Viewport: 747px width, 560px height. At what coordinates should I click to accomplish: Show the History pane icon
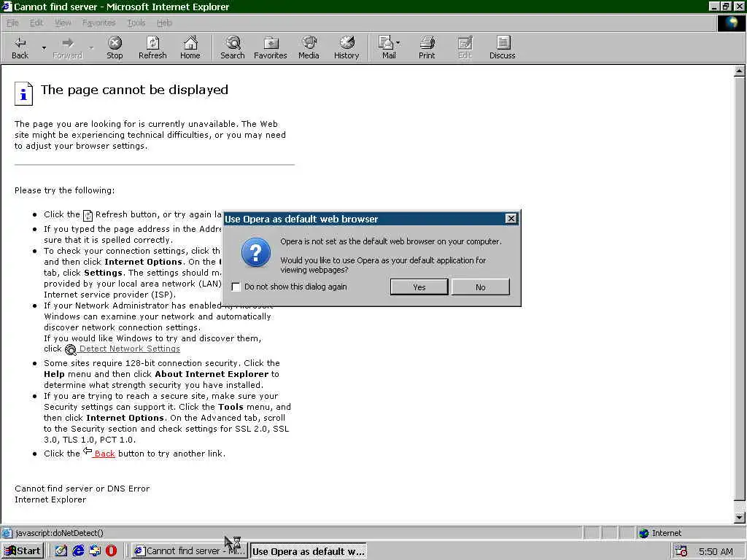tap(347, 47)
